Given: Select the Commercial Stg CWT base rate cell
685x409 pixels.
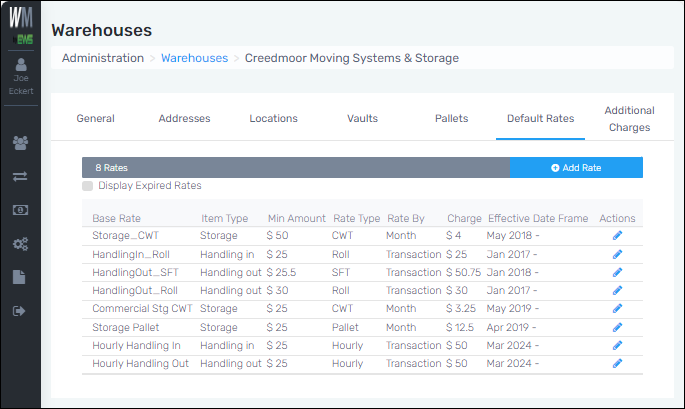Looking at the screenshot, I should pos(142,308).
